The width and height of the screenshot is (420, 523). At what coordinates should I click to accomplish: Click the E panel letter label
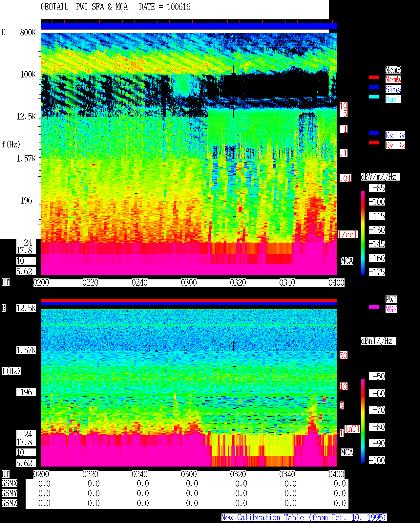tap(4, 33)
